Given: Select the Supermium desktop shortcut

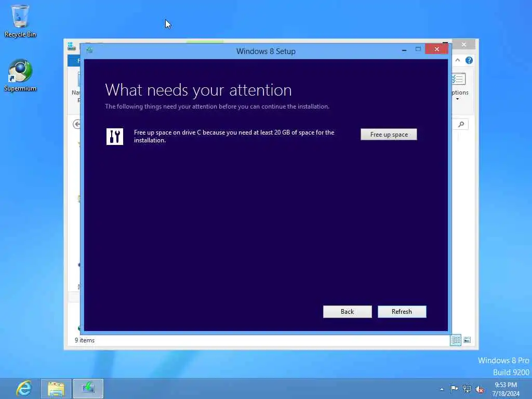Looking at the screenshot, I should point(20,75).
